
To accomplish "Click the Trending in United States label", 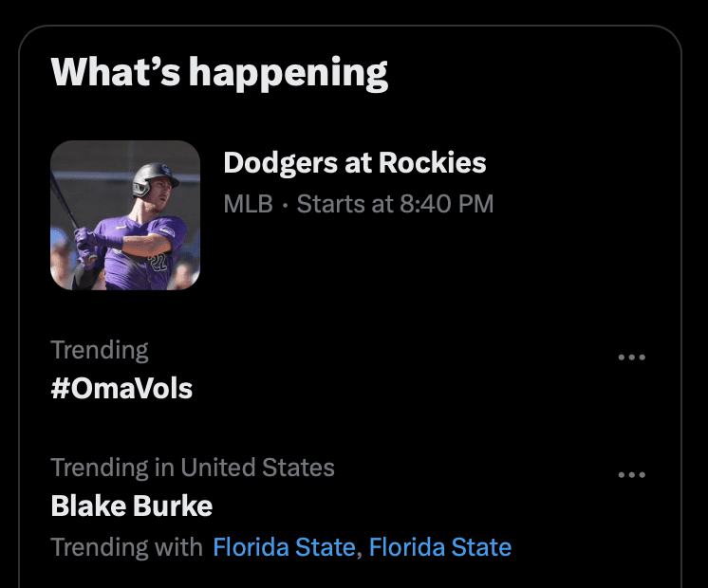I will tap(192, 468).
